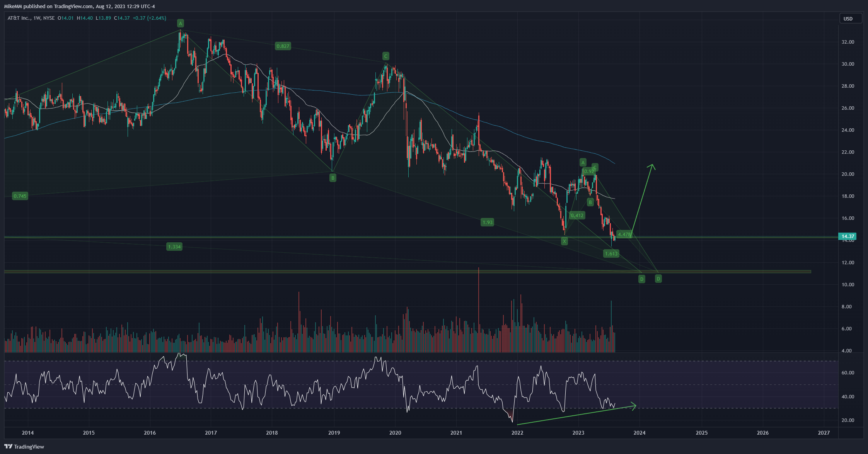The height and width of the screenshot is (454, 868).
Task: Click the 0.412 ratio label
Action: pyautogui.click(x=577, y=215)
